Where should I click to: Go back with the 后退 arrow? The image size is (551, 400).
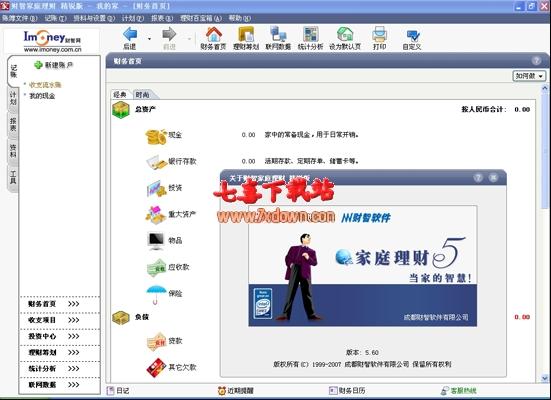(x=130, y=38)
